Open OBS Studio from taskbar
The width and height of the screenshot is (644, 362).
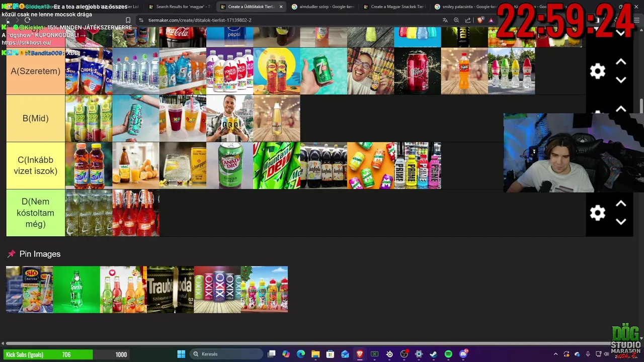coord(404,354)
